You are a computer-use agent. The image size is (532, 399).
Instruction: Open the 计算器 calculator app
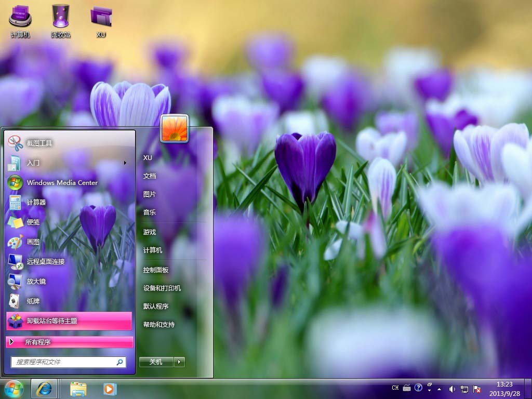pos(36,202)
